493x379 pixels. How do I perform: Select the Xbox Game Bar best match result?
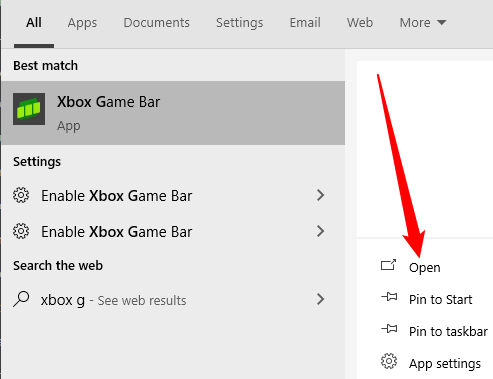click(173, 113)
